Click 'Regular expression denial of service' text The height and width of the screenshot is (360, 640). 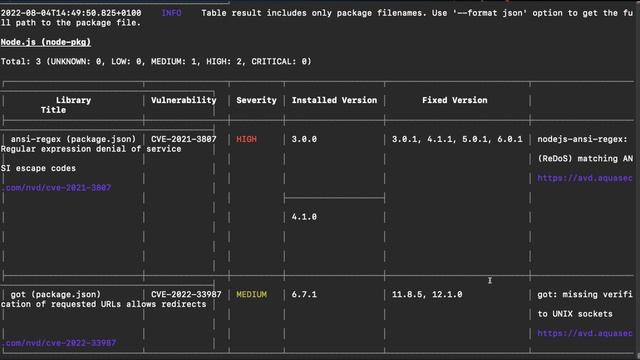[91, 149]
